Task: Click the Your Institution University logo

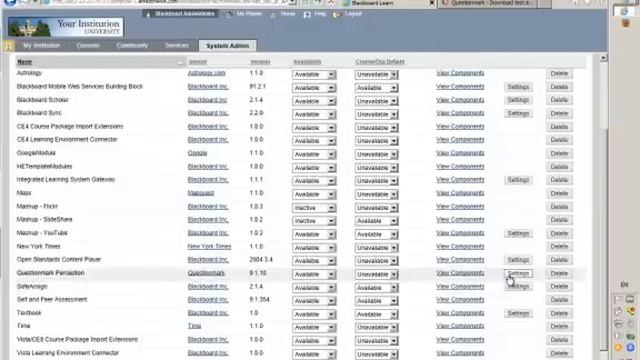Action: pos(65,27)
